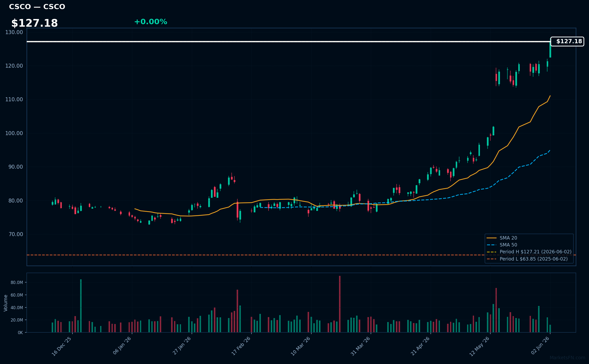Image resolution: width=589 pixels, height=364 pixels.
Task: Click the SMA 50 legend entry
Action: click(x=502, y=245)
